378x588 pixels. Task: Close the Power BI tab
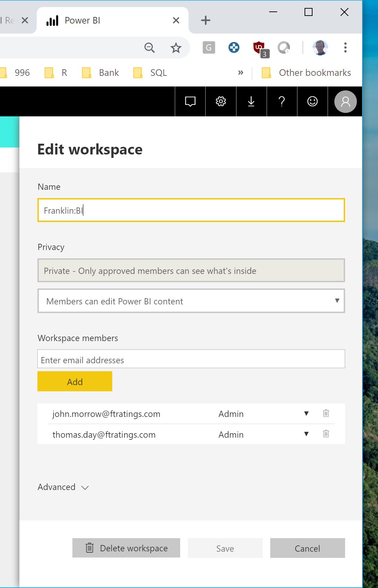tap(176, 20)
